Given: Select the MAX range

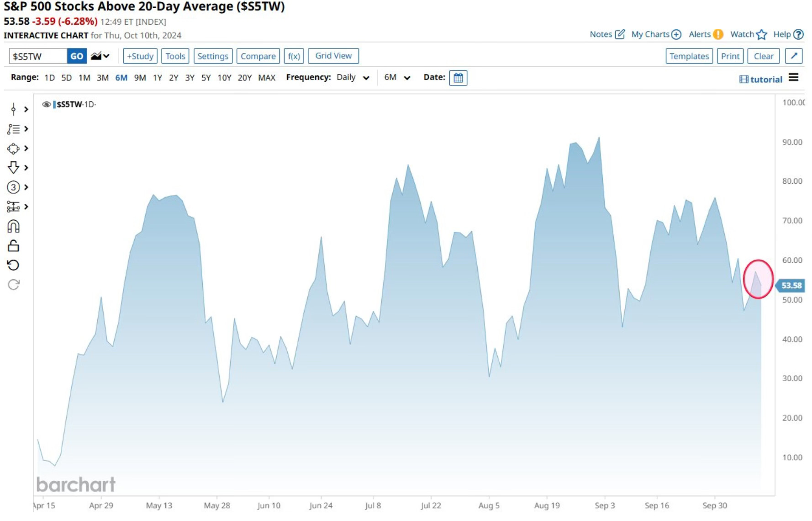Looking at the screenshot, I should click(x=267, y=78).
